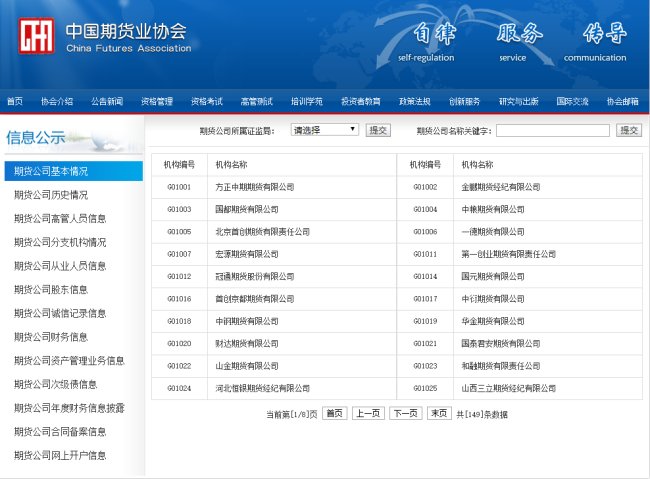Viewport: 650px width, 479px height.
Task: Click institution code G01025
Action: pyautogui.click(x=425, y=389)
